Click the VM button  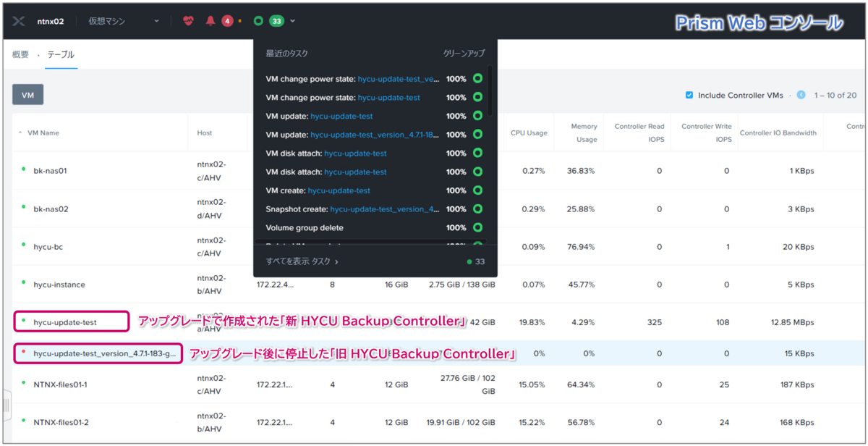click(27, 95)
